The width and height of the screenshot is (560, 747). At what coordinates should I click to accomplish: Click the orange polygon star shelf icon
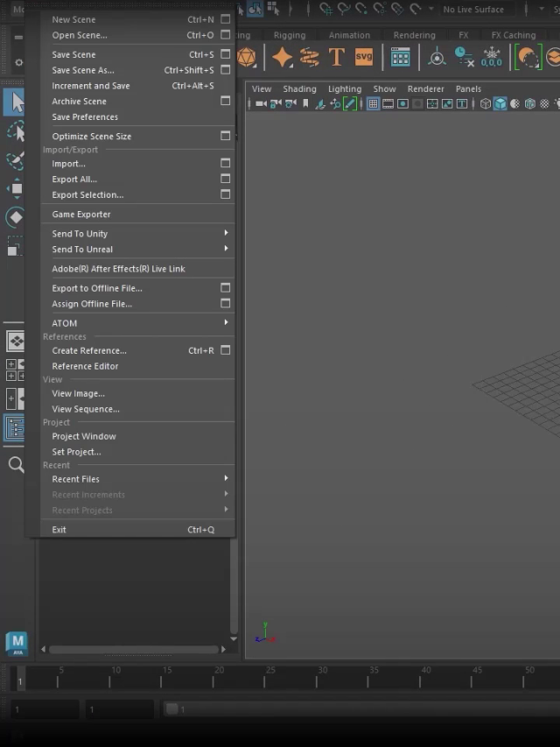(282, 58)
